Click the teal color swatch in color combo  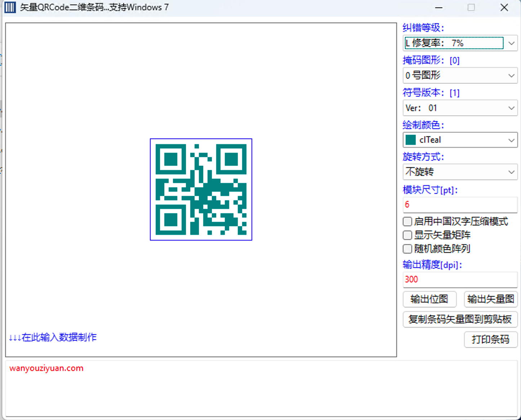pos(411,140)
